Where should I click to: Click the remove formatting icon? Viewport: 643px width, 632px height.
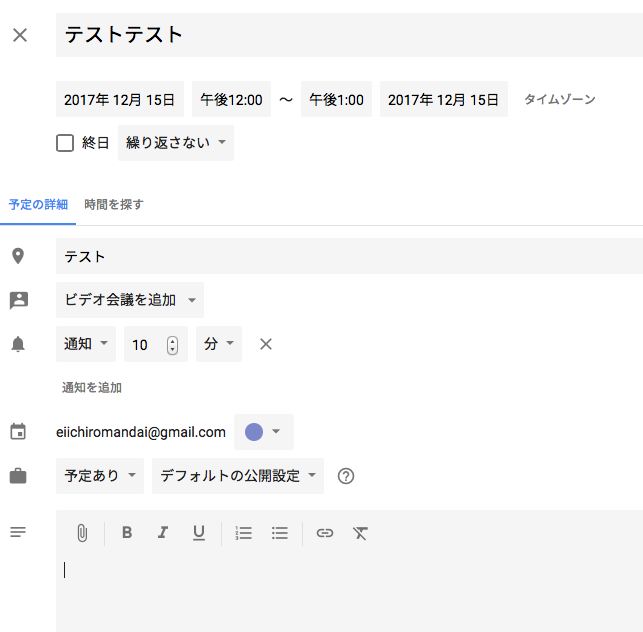pyautogui.click(x=360, y=533)
